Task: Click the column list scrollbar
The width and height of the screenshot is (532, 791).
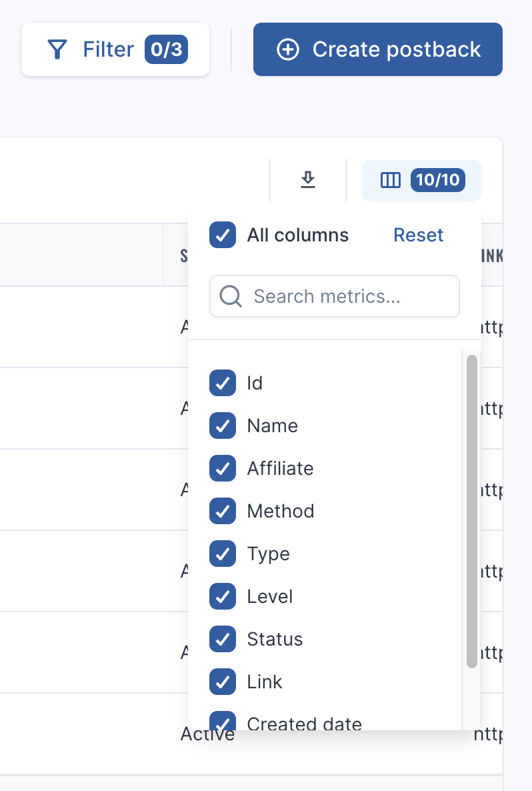Action: pyautogui.click(x=472, y=512)
